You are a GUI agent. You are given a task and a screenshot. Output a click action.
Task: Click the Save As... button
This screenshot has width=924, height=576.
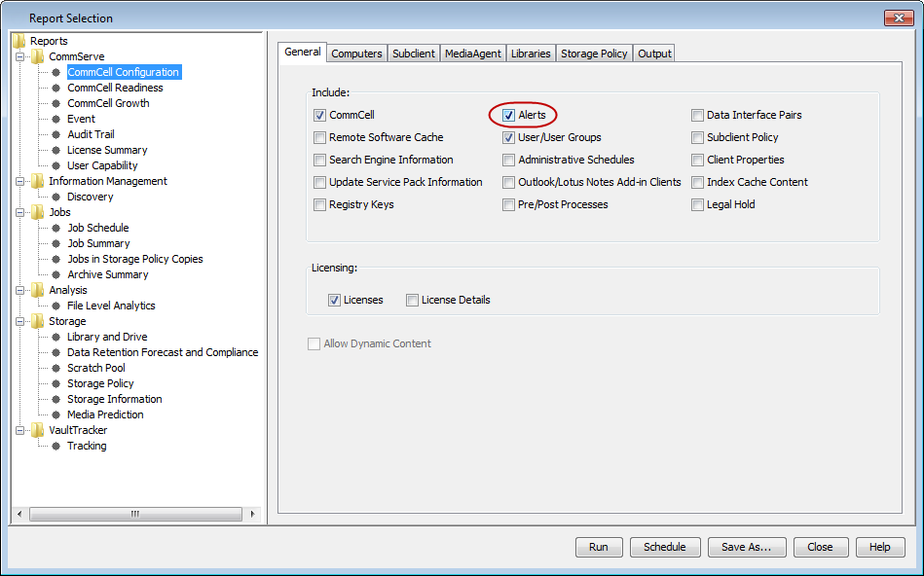pyautogui.click(x=747, y=547)
